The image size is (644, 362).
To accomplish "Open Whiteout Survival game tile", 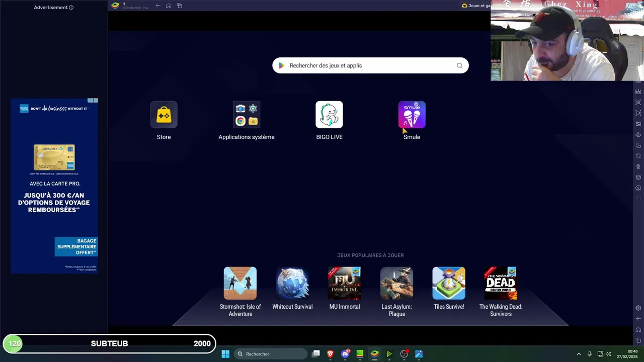I will pos(292,283).
